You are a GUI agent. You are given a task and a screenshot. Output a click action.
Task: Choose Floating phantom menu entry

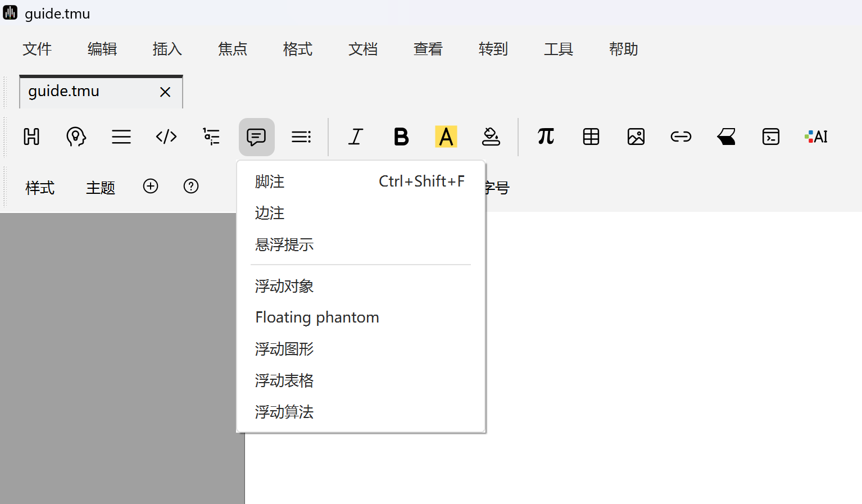[317, 317]
